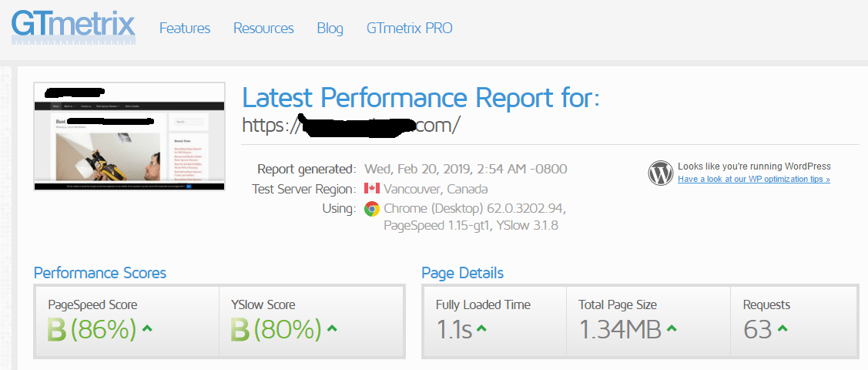Click the Fully Loaded Time 1.1s value
Image resolution: width=868 pixels, height=370 pixels.
[x=454, y=330]
